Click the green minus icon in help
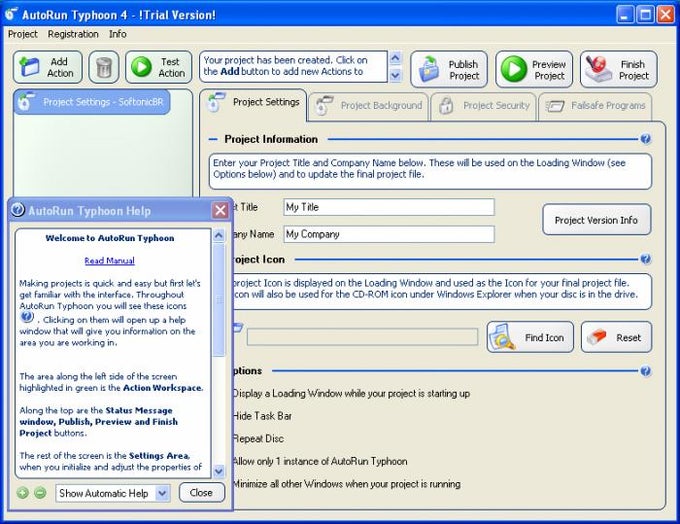680x524 pixels. [40, 493]
